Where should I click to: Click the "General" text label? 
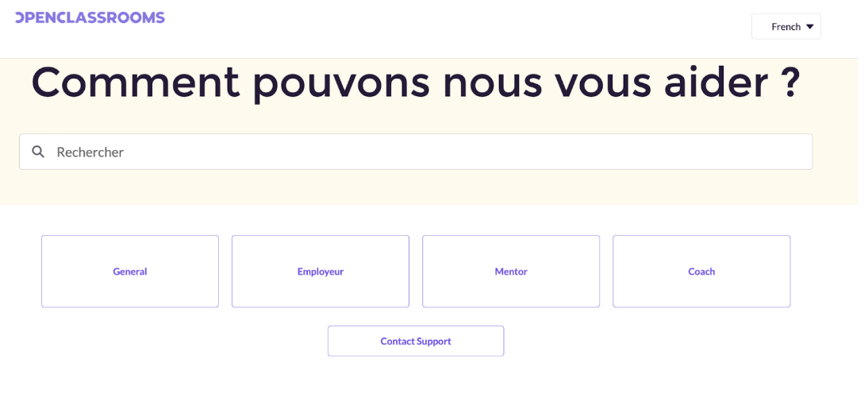[130, 272]
